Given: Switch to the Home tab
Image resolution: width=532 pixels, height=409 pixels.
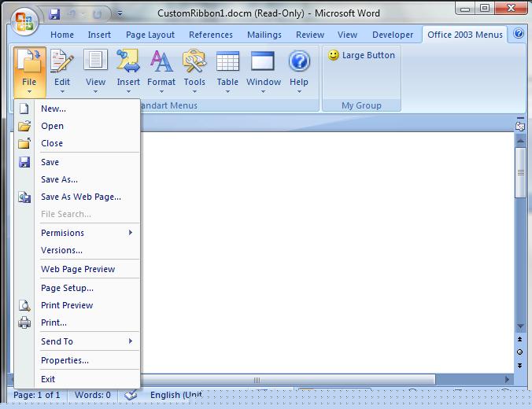Looking at the screenshot, I should (x=62, y=35).
